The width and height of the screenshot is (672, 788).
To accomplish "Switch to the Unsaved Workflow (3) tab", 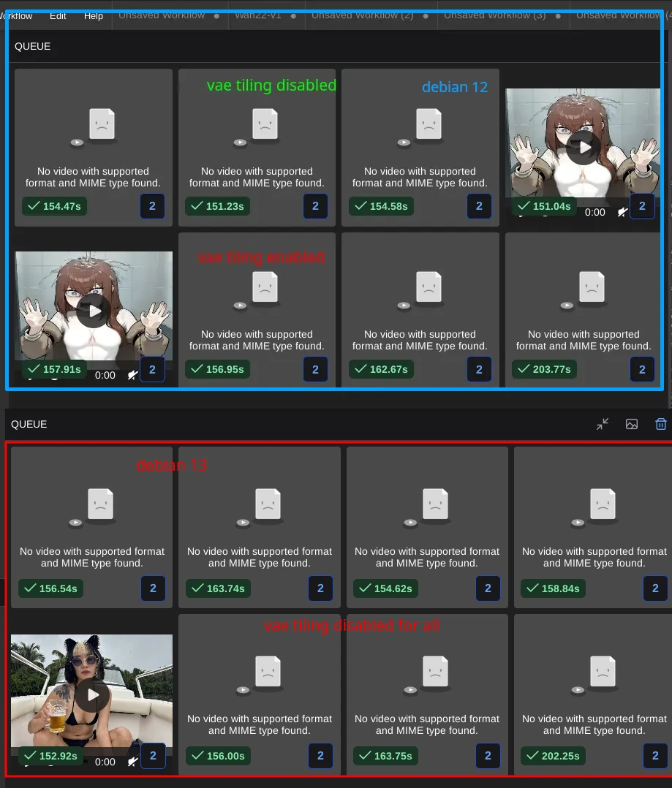I will click(x=502, y=15).
